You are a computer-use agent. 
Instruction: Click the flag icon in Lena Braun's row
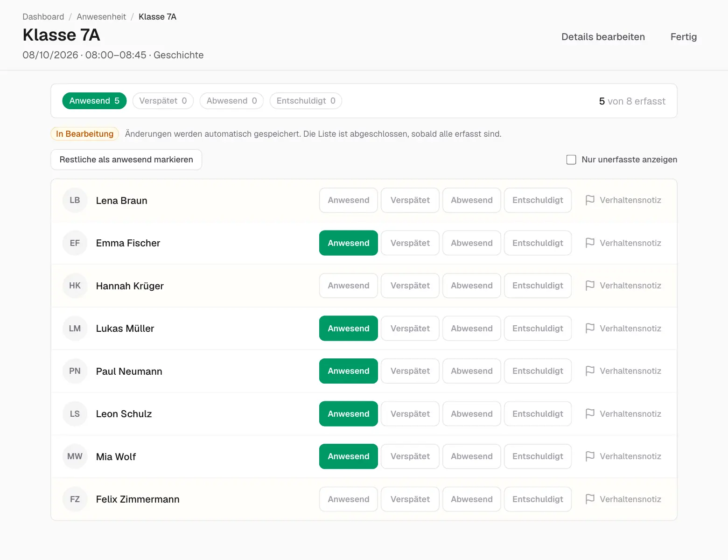click(590, 200)
